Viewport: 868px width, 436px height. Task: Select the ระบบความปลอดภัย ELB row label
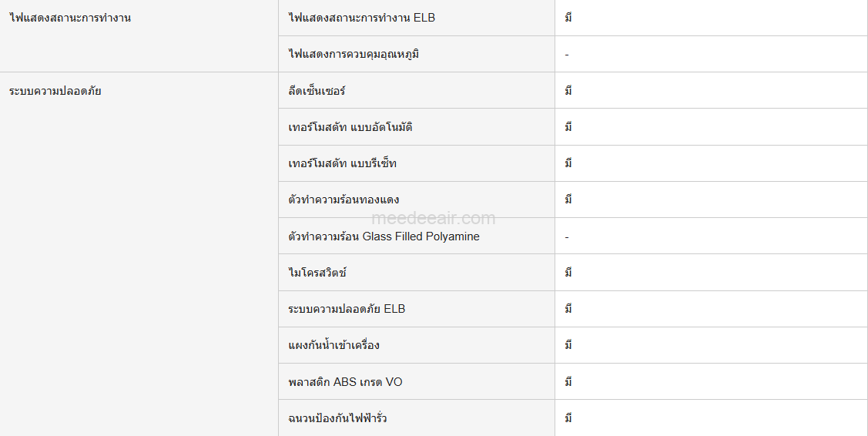tap(347, 309)
